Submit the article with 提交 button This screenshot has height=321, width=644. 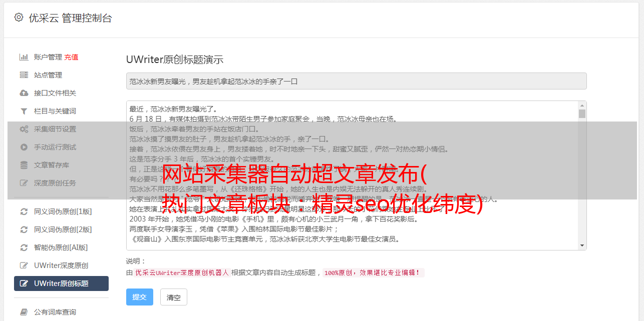(x=140, y=297)
